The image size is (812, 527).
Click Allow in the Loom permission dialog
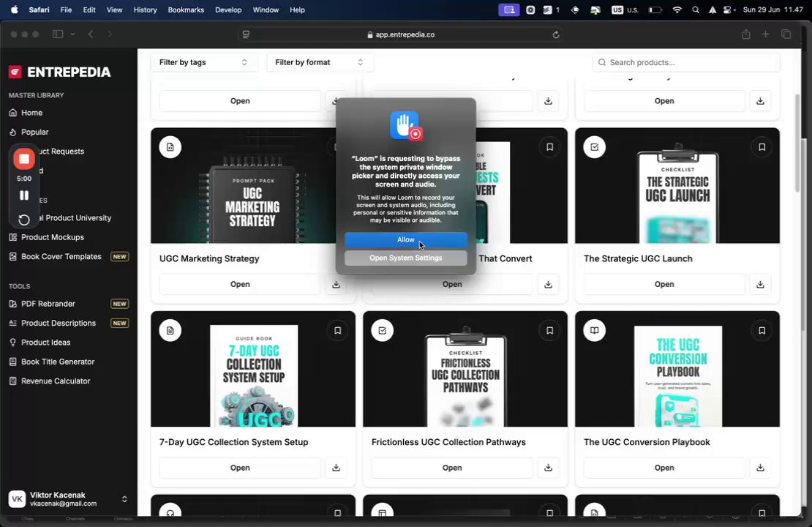[x=405, y=239]
